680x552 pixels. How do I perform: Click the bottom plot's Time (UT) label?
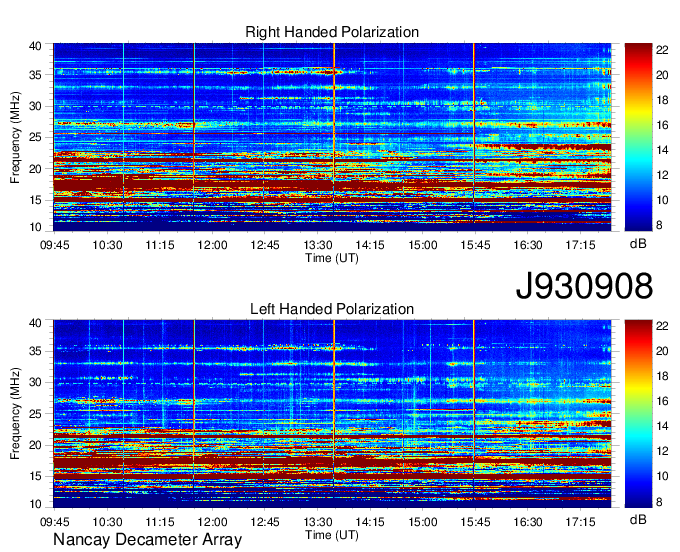coord(332,535)
